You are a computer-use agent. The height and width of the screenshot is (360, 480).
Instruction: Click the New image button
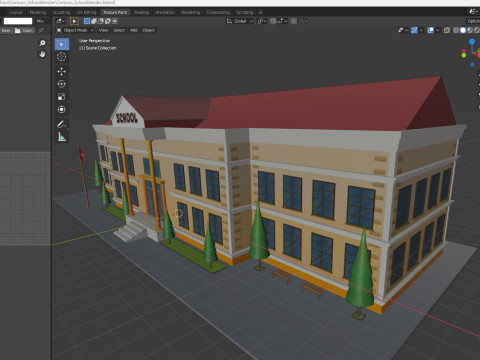coord(6,30)
